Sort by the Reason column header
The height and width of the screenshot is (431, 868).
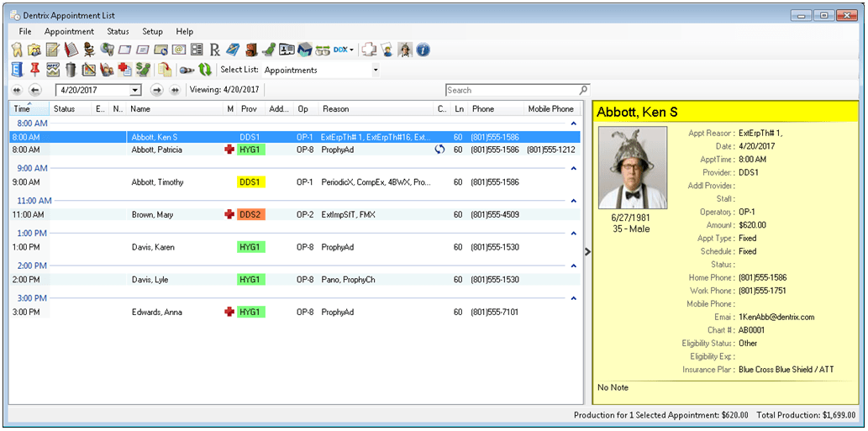tap(376, 109)
